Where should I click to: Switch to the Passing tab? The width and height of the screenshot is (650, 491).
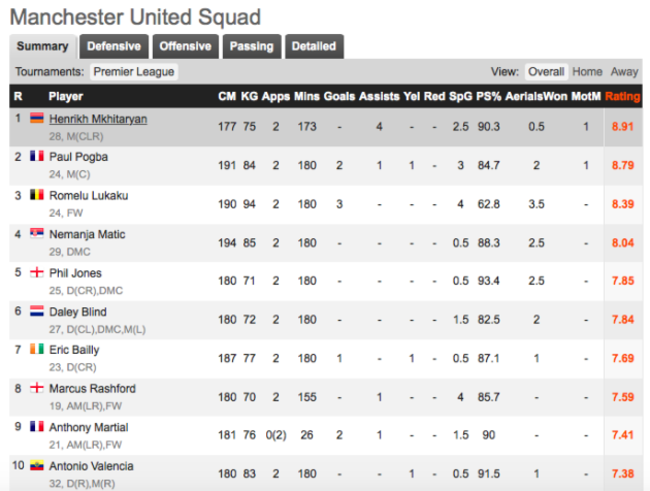251,46
